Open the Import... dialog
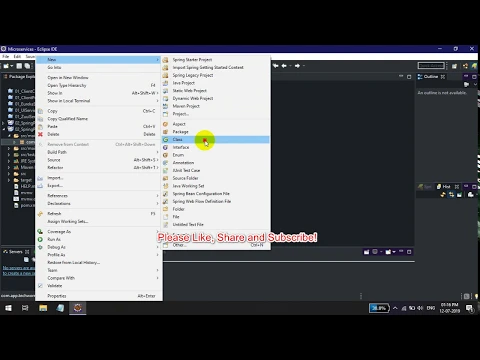480x360 pixels. [99, 178]
